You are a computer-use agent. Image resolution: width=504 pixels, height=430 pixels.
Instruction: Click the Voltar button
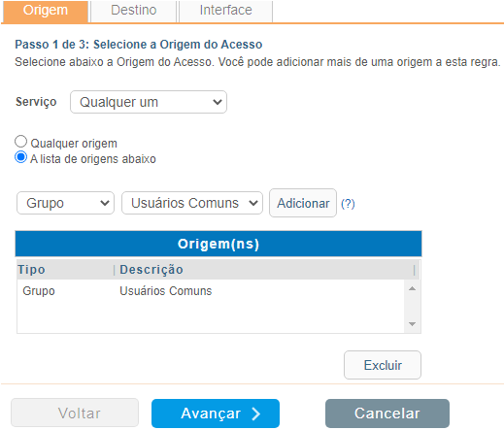click(75, 413)
